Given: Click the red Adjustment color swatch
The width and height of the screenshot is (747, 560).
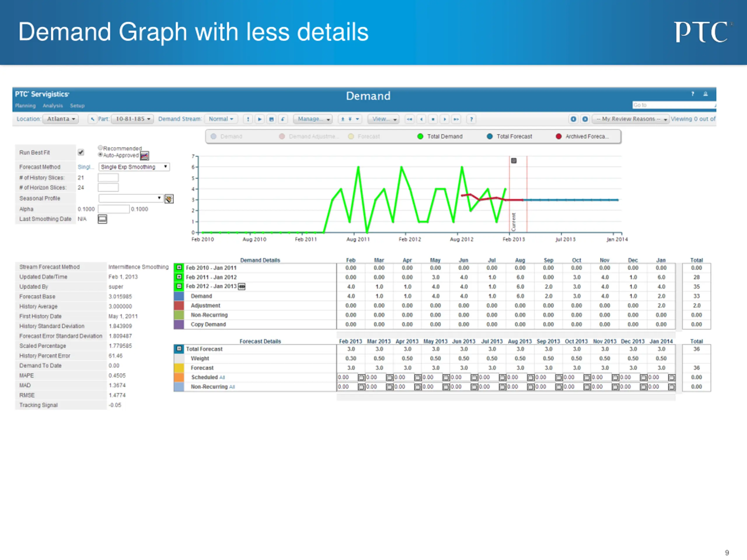Looking at the screenshot, I should tap(179, 305).
